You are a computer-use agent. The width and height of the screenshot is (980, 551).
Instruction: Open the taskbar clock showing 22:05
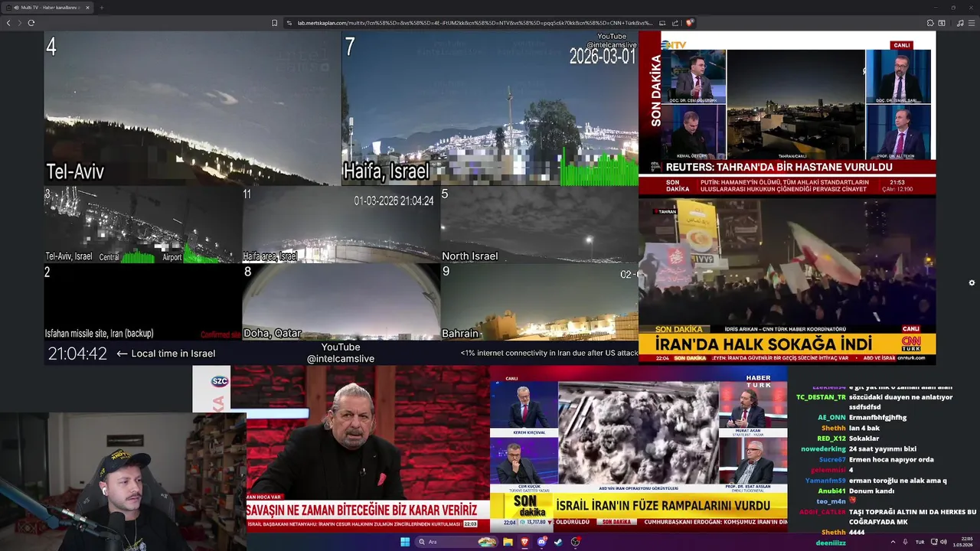(963, 542)
